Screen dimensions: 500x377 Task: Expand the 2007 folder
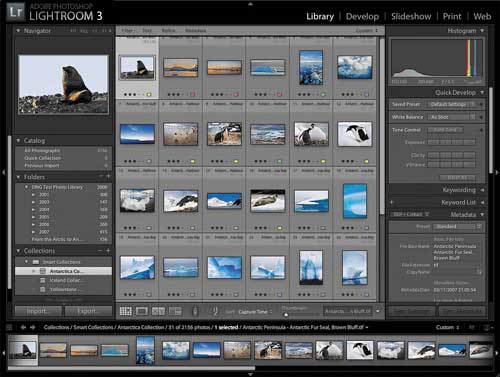point(33,232)
